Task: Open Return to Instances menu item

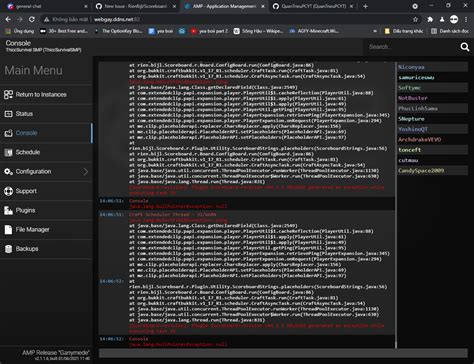Action: [46, 95]
